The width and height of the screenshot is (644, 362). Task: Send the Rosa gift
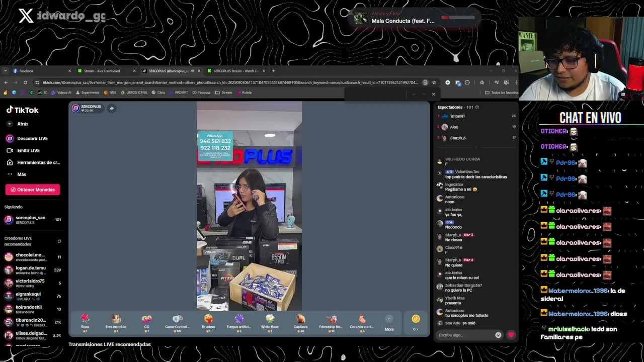point(85,323)
